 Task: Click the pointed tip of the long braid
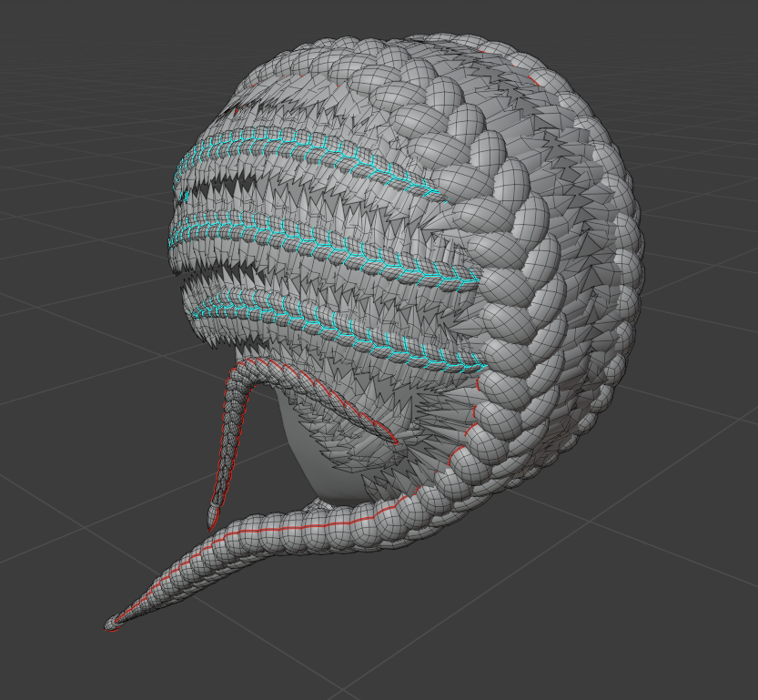[x=112, y=625]
